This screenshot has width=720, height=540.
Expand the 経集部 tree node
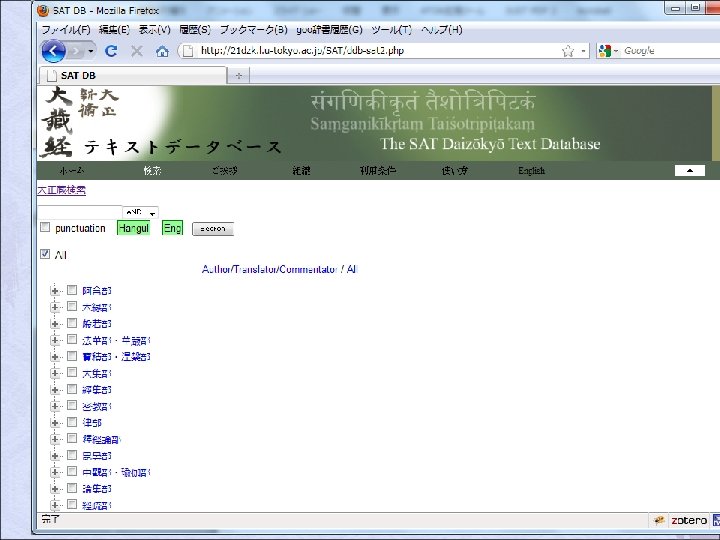(x=55, y=390)
